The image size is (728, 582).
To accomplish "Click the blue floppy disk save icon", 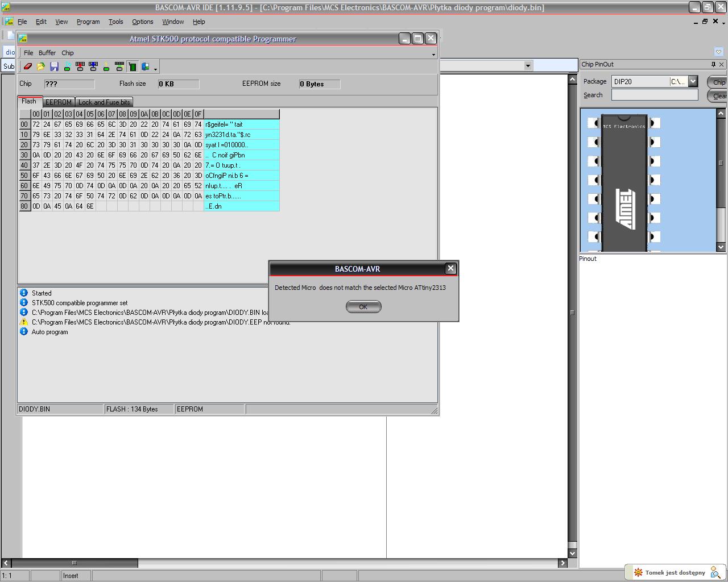I will (x=54, y=66).
